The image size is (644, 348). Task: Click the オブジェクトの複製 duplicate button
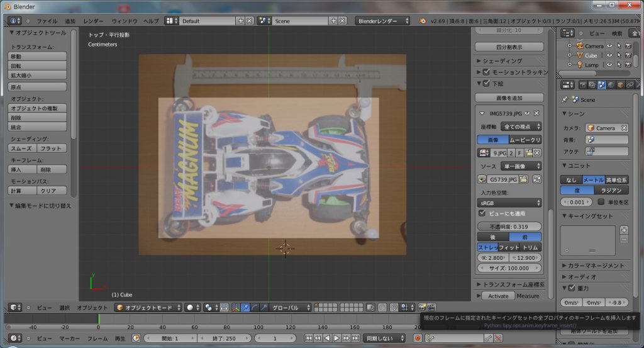37,108
